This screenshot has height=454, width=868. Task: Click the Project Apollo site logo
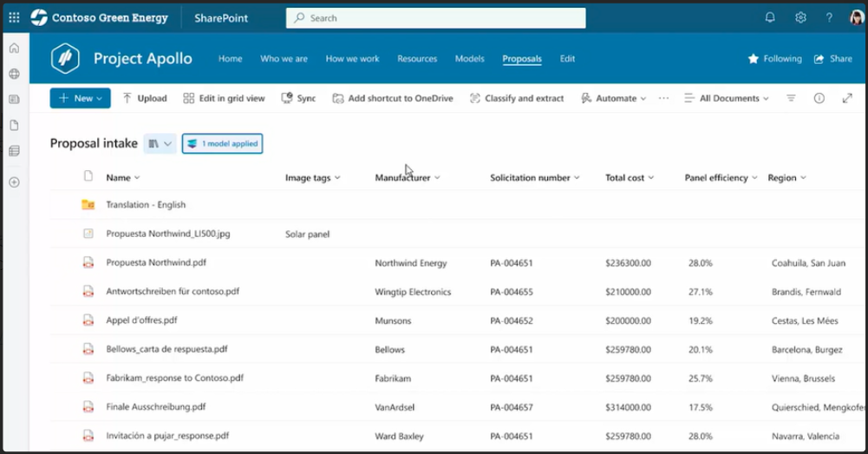[66, 59]
